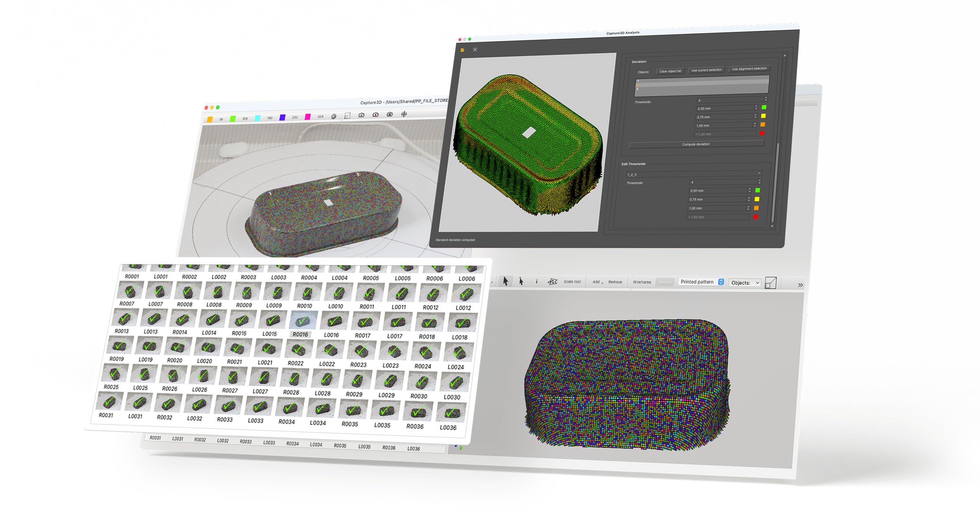Open the polygon lasso selection tool
The width and height of the screenshot is (980, 530).
point(552,282)
